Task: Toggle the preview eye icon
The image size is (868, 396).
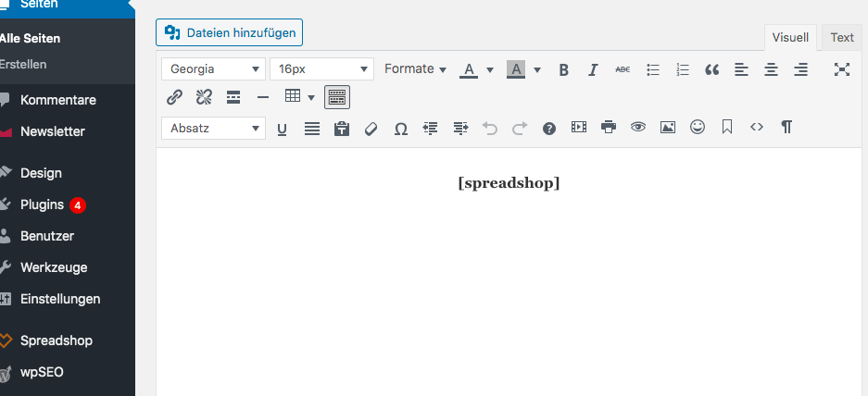Action: (x=637, y=128)
